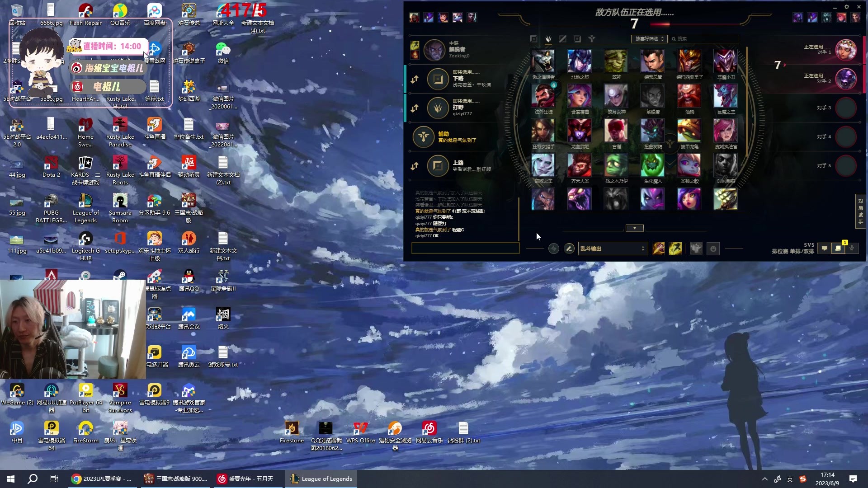Select champion 齐天大圣
The width and height of the screenshot is (868, 488).
[580, 165]
